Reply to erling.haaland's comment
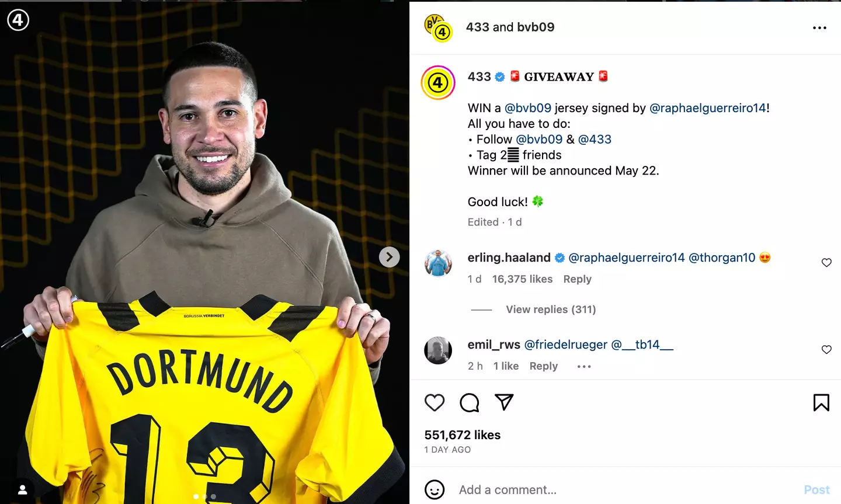Screen dimensions: 841x504 click(x=577, y=279)
